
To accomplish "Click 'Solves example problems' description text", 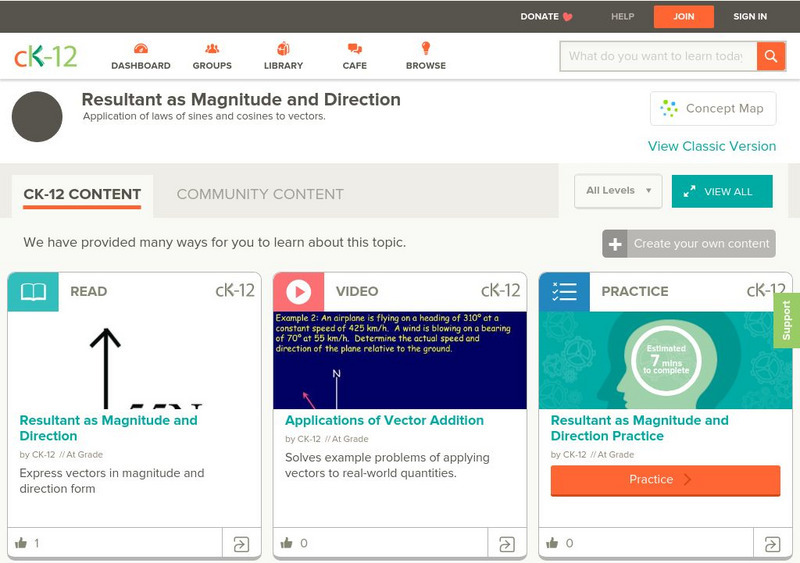I will coord(387,466).
